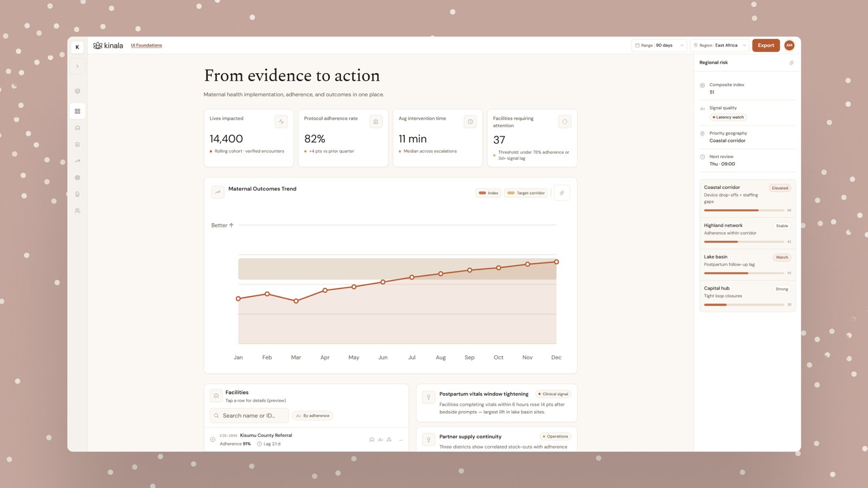The image size is (868, 488).
Task: Click the link icon in the Regional risk header
Action: click(791, 63)
